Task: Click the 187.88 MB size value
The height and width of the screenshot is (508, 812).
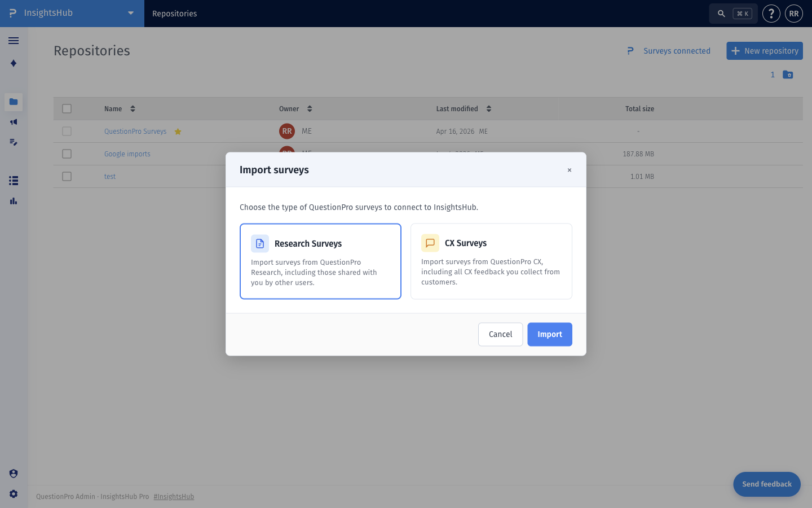Action: pos(638,154)
